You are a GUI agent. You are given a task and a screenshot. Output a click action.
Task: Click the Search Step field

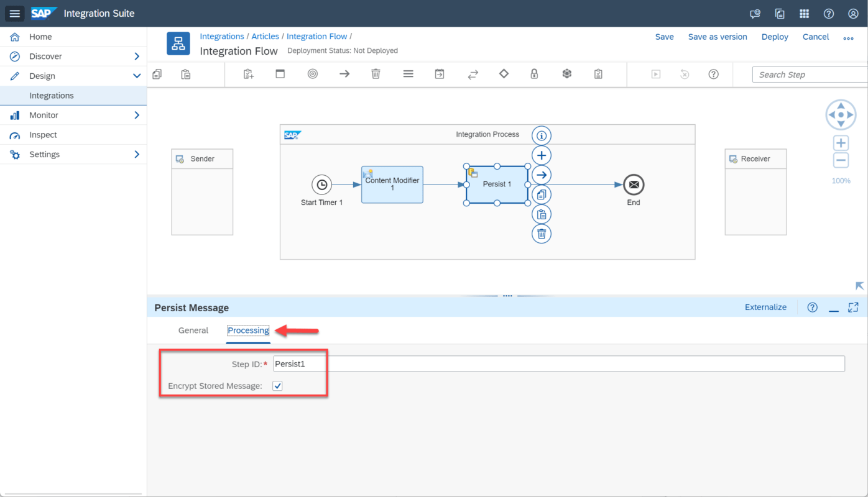(810, 75)
